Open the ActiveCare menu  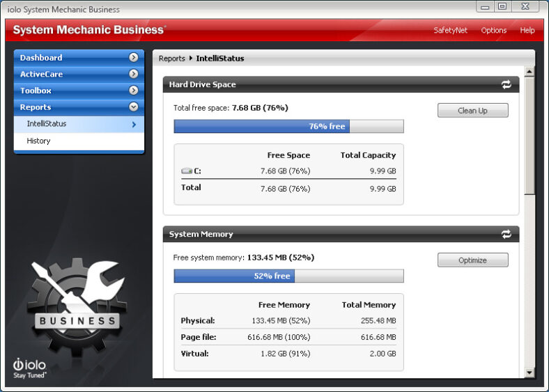pyautogui.click(x=79, y=75)
